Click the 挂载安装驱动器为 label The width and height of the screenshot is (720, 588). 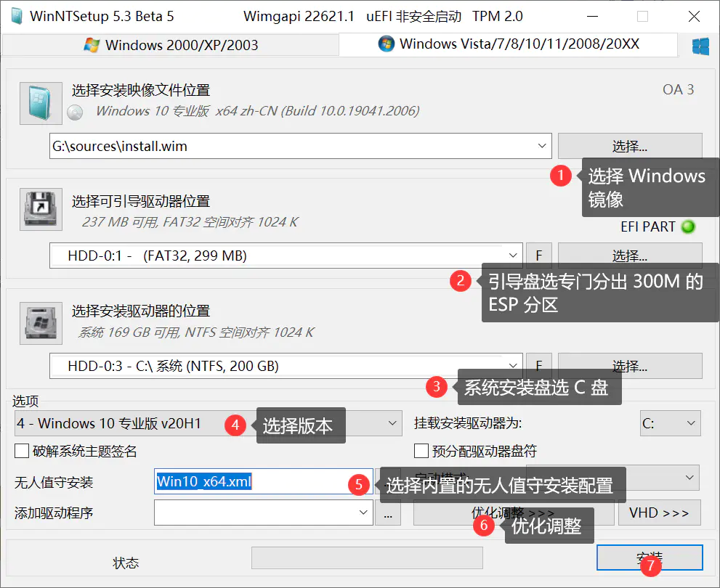[x=468, y=423]
